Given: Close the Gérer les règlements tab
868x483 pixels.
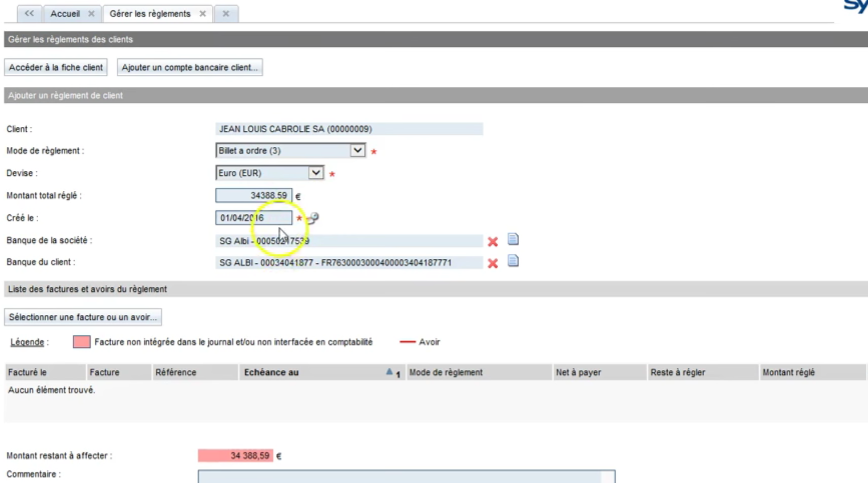Looking at the screenshot, I should point(203,14).
